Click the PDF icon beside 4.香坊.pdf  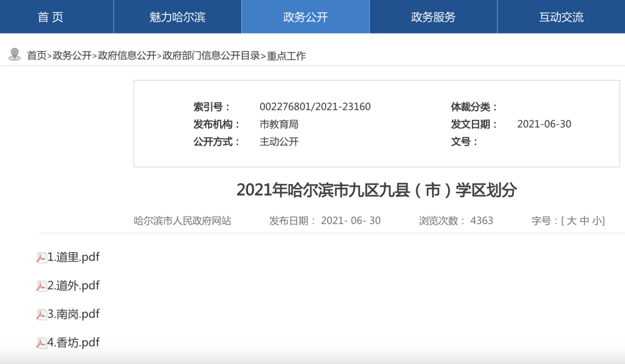(41, 343)
